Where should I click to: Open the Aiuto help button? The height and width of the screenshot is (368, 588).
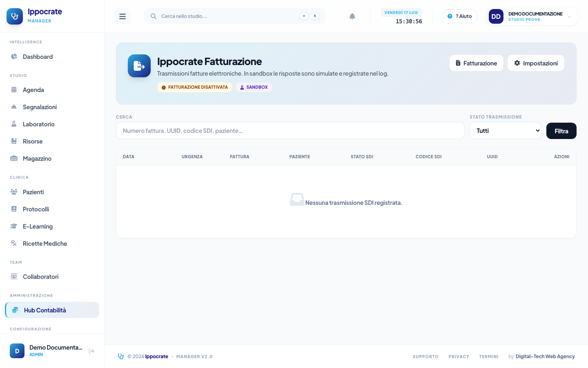pyautogui.click(x=459, y=16)
